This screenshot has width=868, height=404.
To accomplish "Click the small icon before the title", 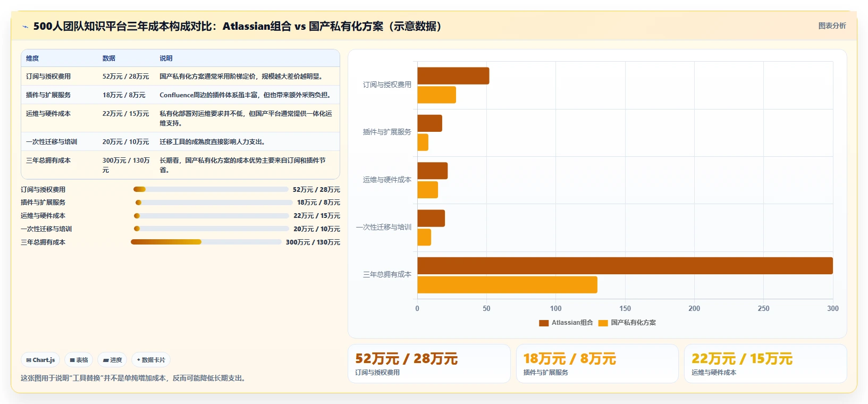I will point(25,27).
